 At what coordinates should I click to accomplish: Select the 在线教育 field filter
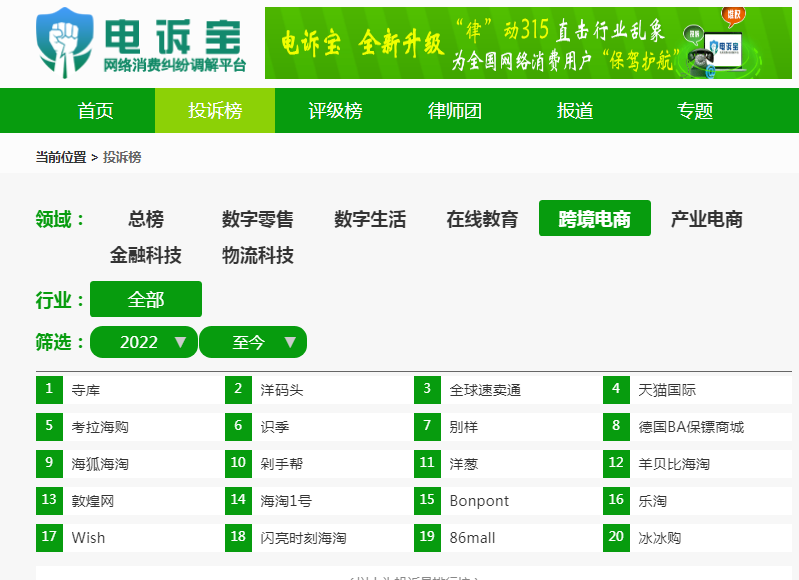(x=482, y=219)
